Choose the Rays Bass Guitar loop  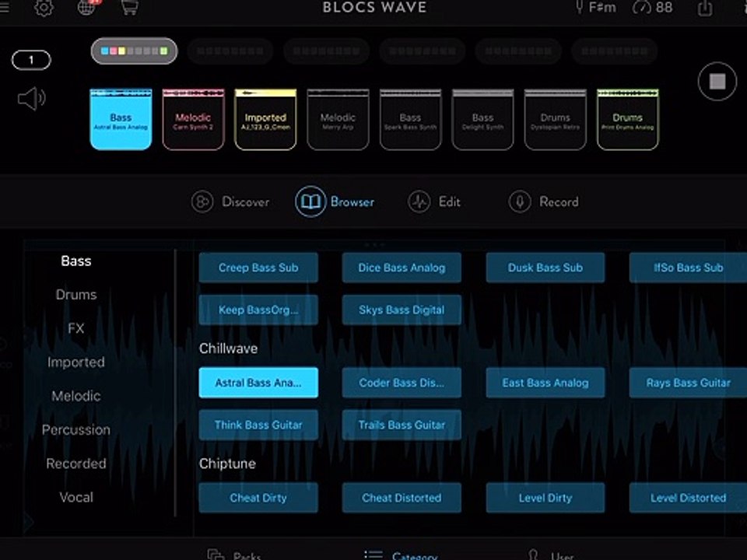coord(688,383)
